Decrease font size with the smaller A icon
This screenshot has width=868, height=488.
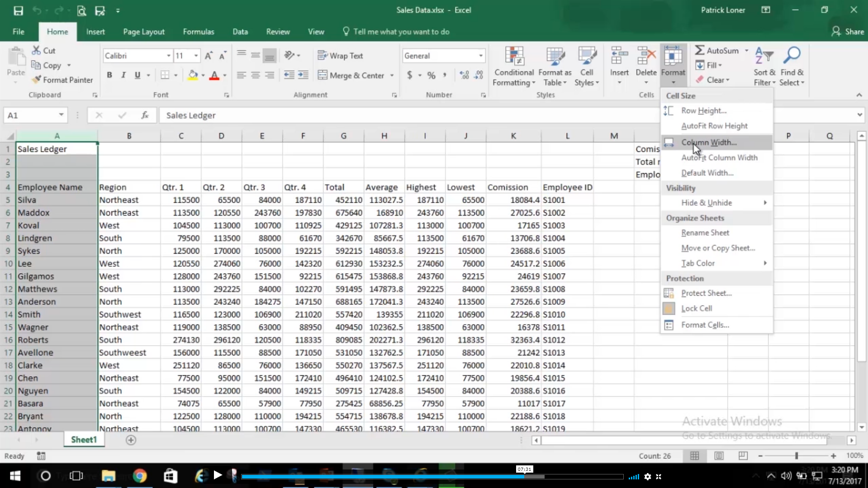[223, 56]
